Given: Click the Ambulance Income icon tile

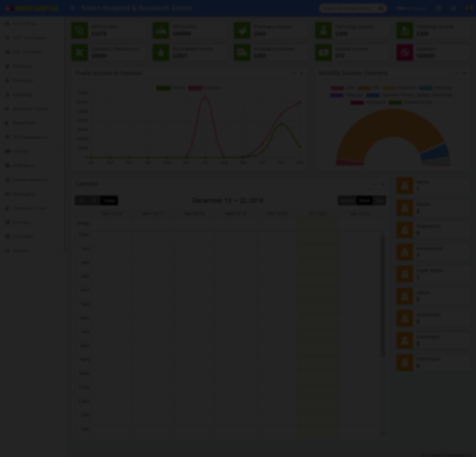Looking at the screenshot, I should [x=242, y=53].
